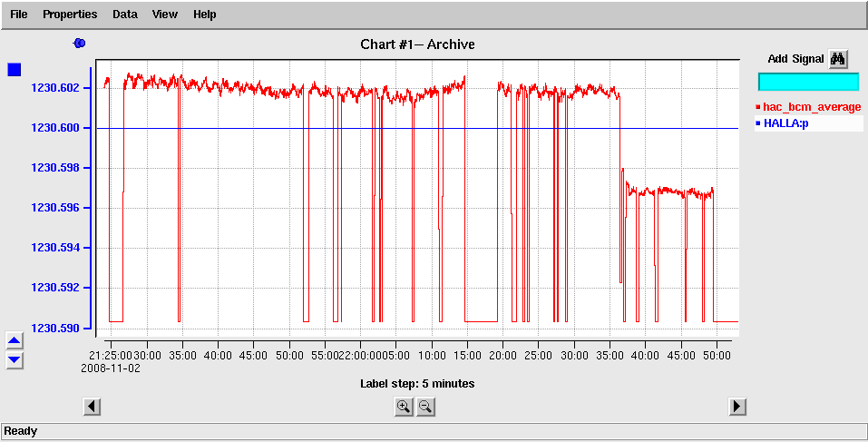Open the Data menu

point(124,15)
